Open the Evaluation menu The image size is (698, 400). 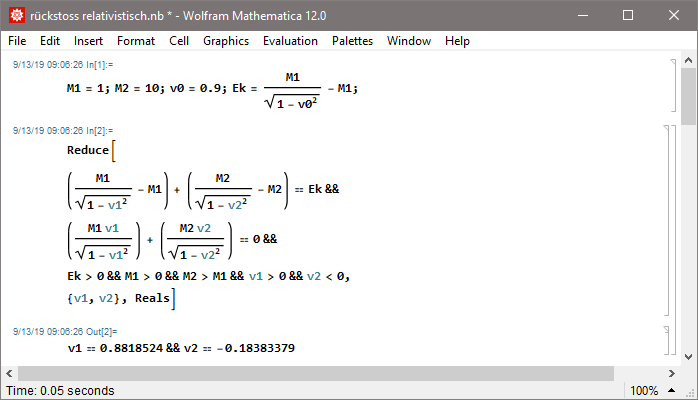coord(290,41)
